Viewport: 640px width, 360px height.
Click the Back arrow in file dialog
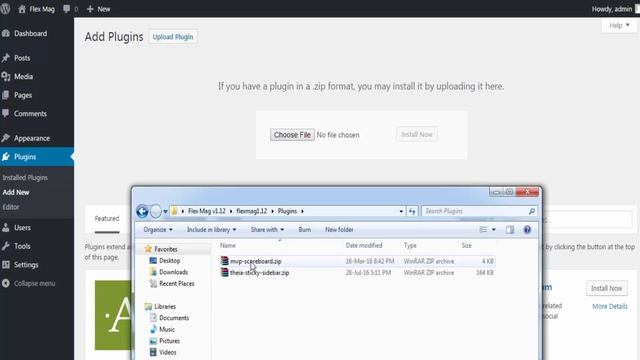pyautogui.click(x=142, y=211)
